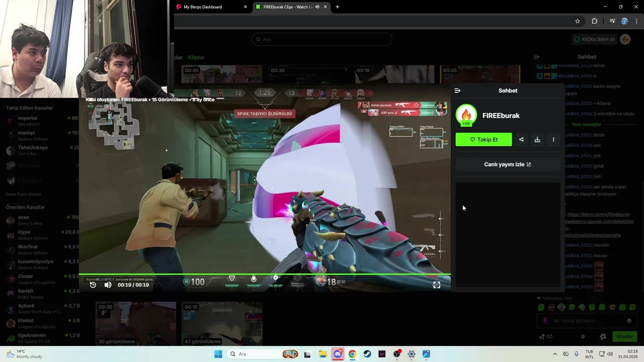Open the Windows Start menu
The width and height of the screenshot is (644, 362).
[218, 354]
